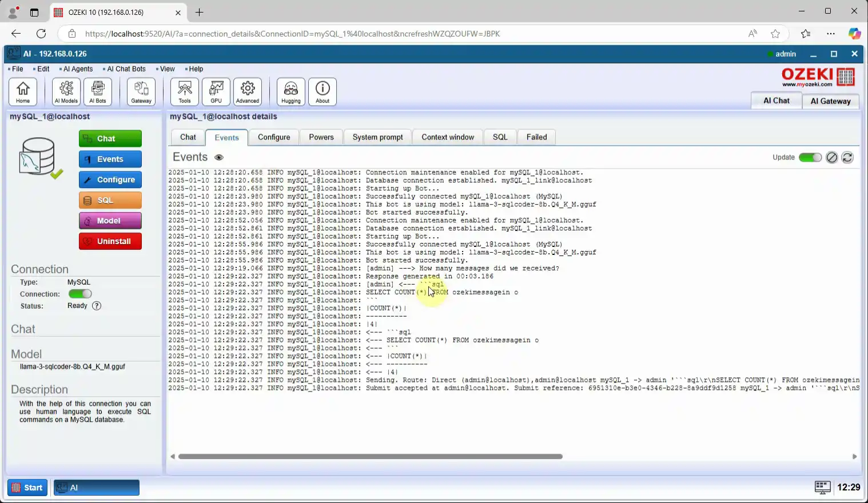The height and width of the screenshot is (503, 868).
Task: Open AI Models toolbar icon
Action: click(x=66, y=91)
